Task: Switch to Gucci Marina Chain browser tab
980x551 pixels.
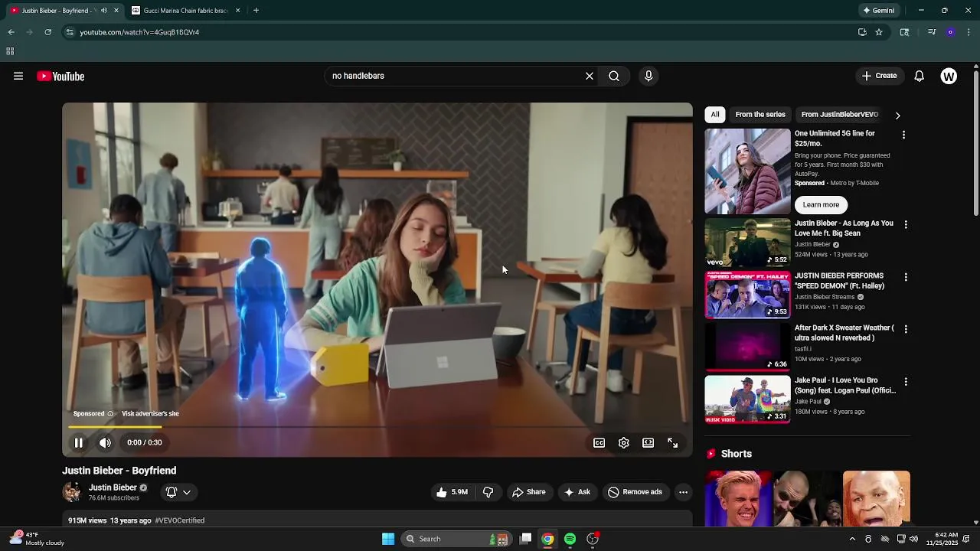Action: [185, 11]
